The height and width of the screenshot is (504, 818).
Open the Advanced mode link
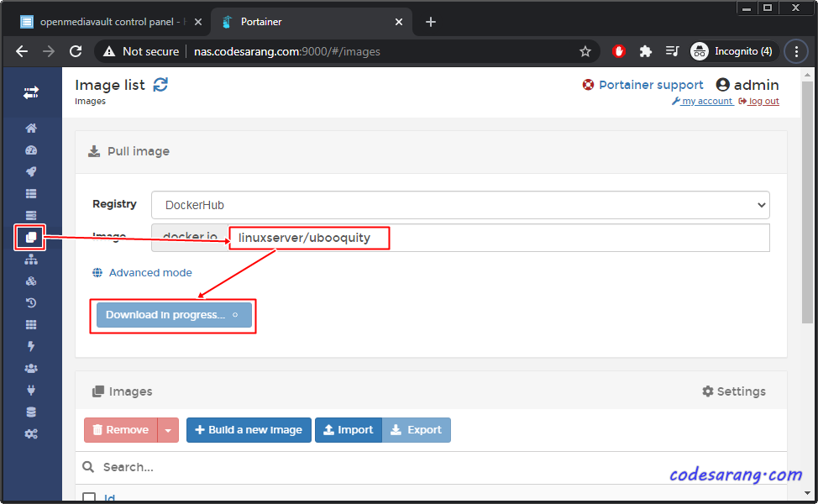pyautogui.click(x=150, y=273)
